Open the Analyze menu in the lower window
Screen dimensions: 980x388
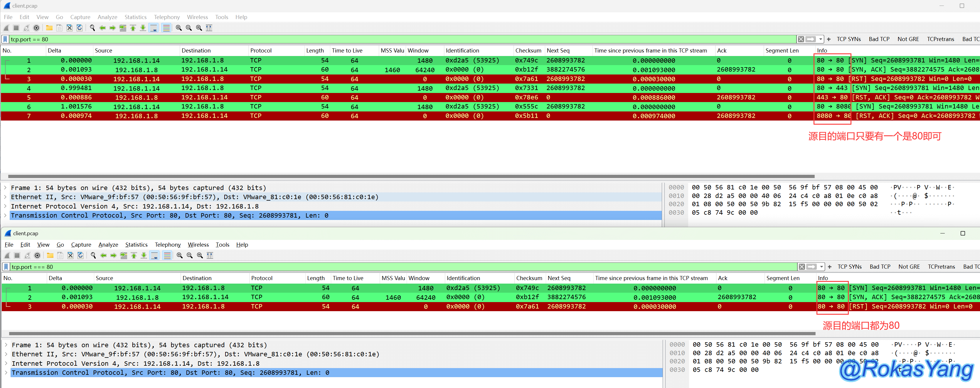(108, 245)
